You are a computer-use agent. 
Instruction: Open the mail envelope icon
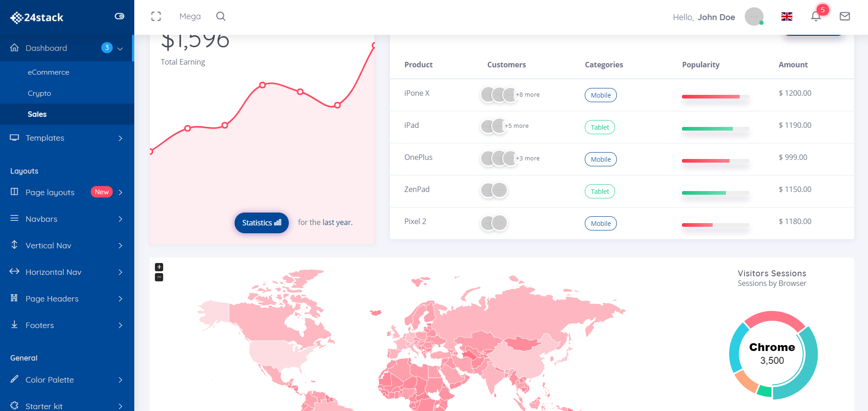845,16
